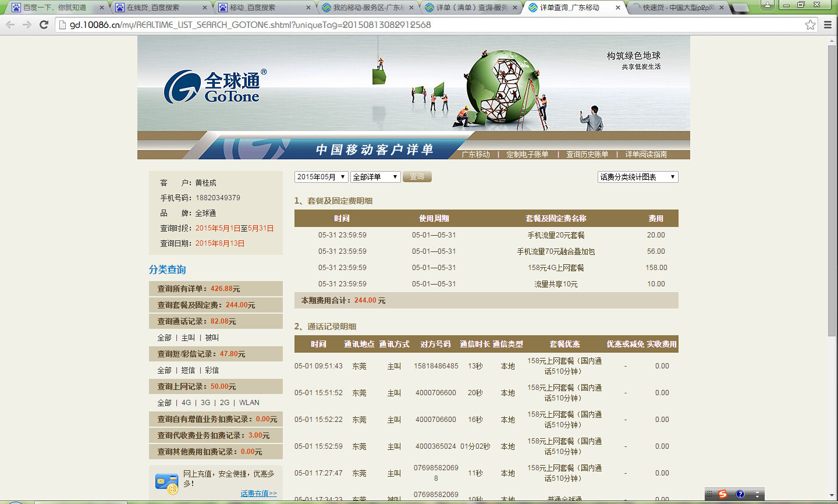
Task: Filter internet records by 3G
Action: pyautogui.click(x=205, y=403)
